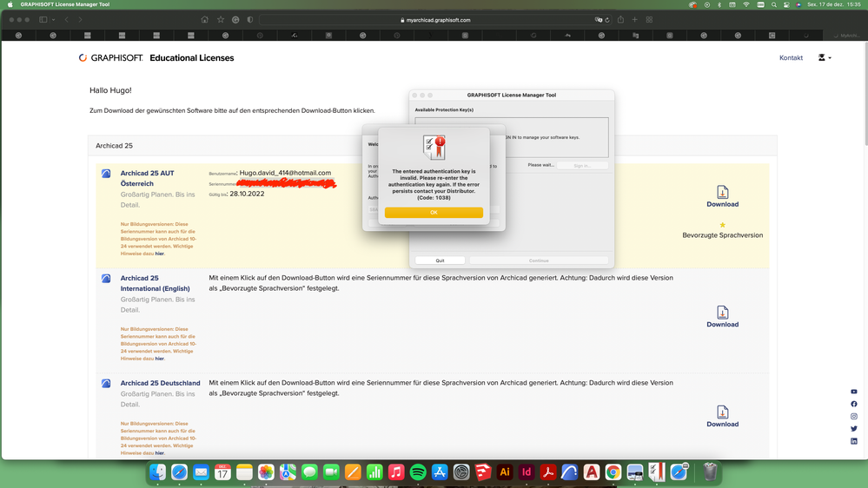Open the GRAPHISOFT YouTube link icon
868x488 pixels.
pos(853,392)
